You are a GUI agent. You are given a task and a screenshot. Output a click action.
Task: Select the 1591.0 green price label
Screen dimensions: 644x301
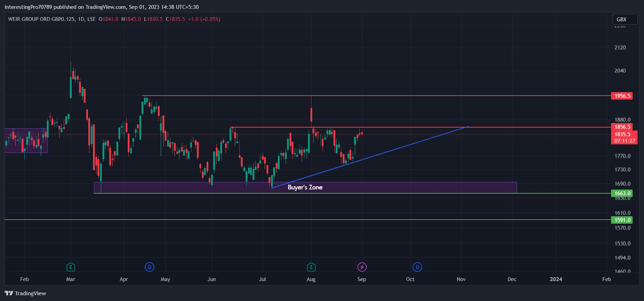pyautogui.click(x=622, y=220)
